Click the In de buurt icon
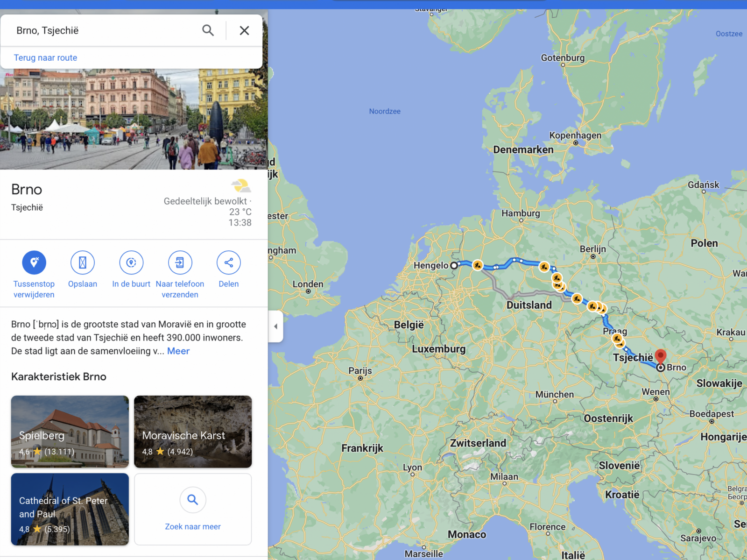 pyautogui.click(x=131, y=262)
